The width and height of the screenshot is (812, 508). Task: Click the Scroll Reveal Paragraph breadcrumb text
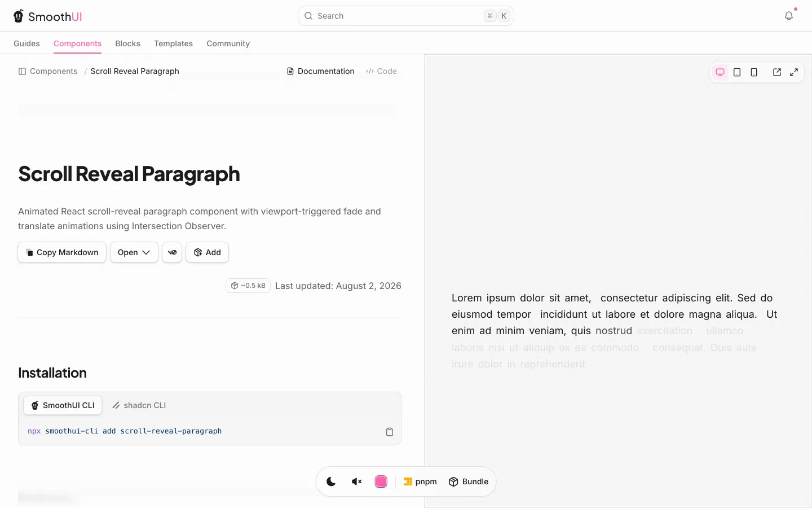pos(135,71)
